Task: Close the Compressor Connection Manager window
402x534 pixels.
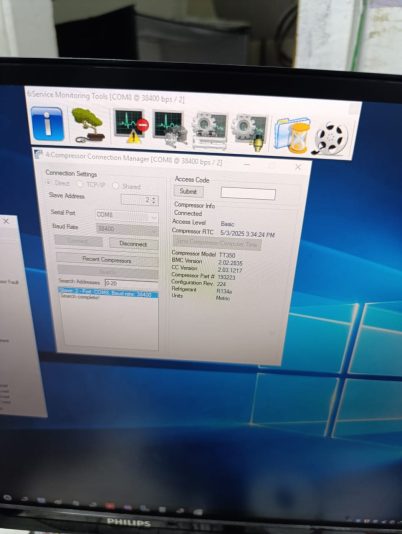Action: [x=298, y=167]
